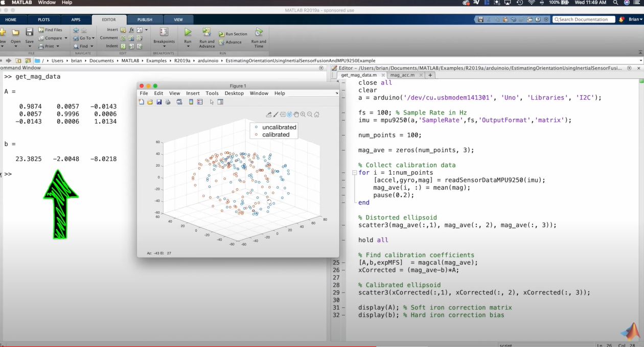Open the Desktop menu in Figure 1
Image resolution: width=644 pixels, height=347 pixels.
(234, 94)
